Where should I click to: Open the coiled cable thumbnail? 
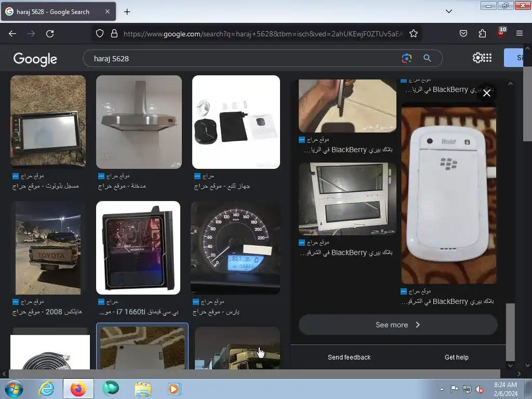[50, 352]
